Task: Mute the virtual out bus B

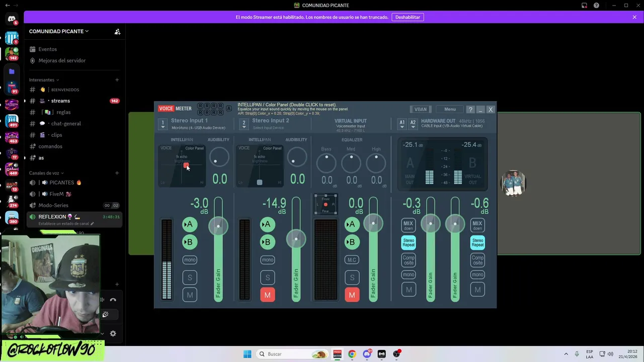Action: pyautogui.click(x=477, y=290)
